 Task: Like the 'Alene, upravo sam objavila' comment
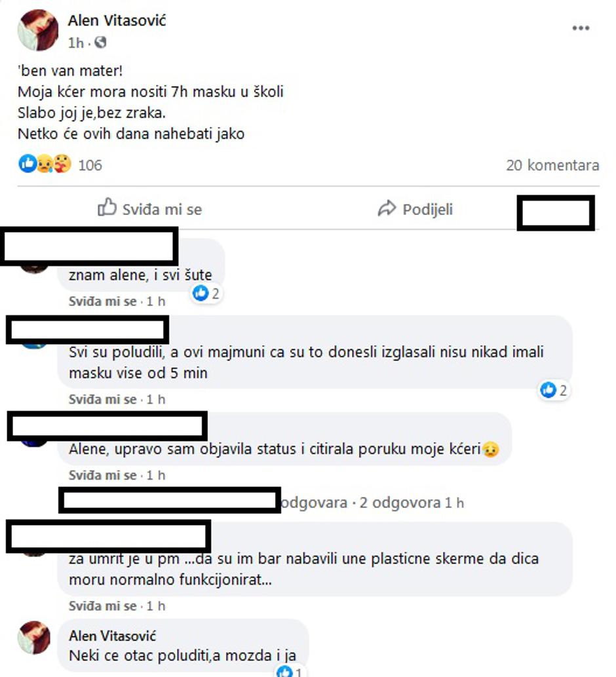(x=102, y=475)
